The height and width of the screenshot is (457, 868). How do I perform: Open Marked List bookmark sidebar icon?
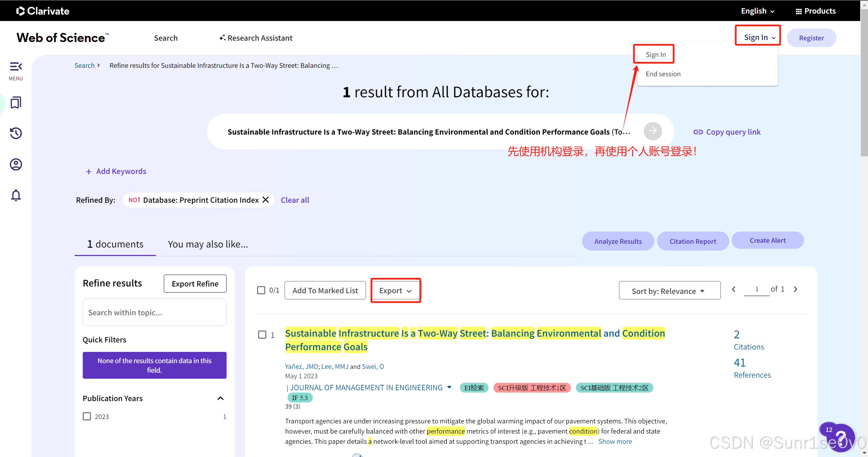(16, 102)
